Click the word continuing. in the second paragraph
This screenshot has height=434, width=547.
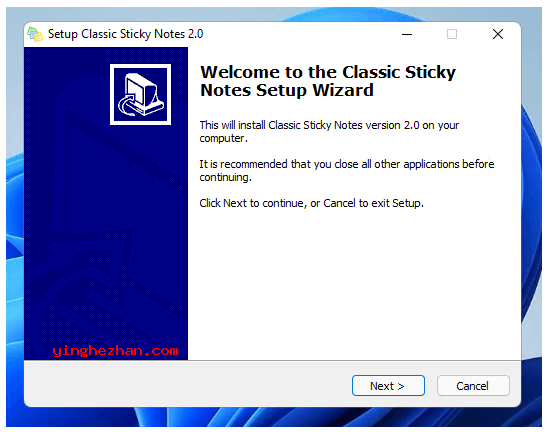(x=225, y=178)
